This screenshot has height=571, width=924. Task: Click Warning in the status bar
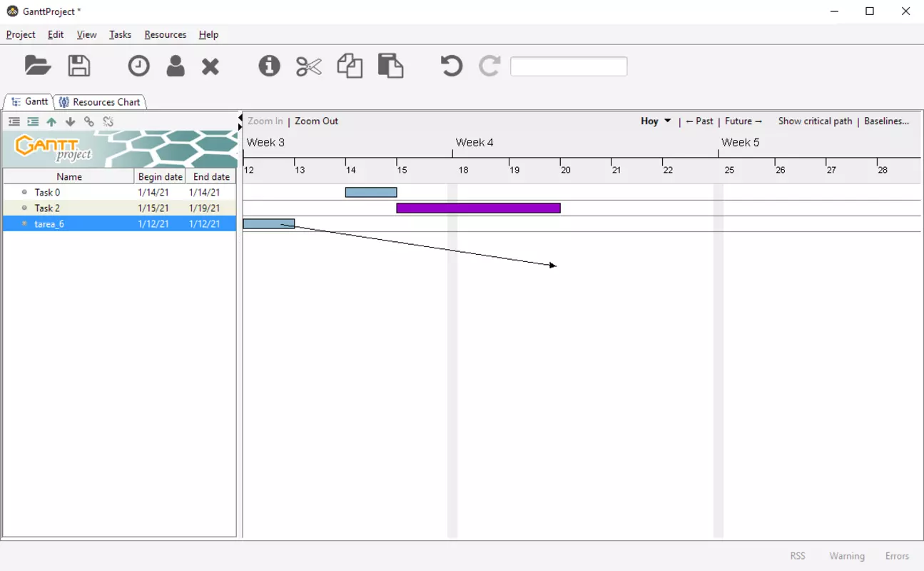pos(847,556)
